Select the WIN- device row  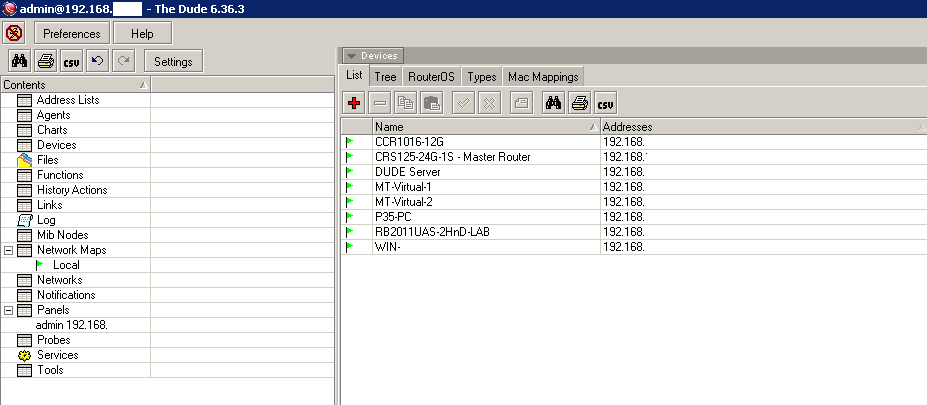tap(634, 247)
